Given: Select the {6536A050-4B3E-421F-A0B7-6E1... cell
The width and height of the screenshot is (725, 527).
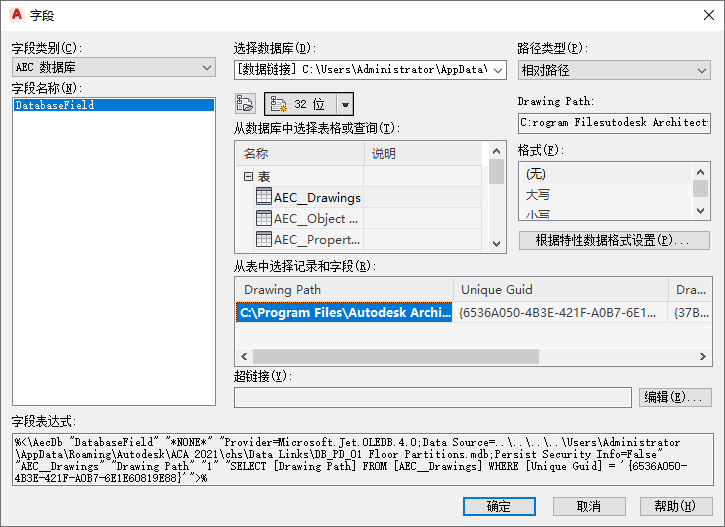Looking at the screenshot, I should click(x=560, y=313).
